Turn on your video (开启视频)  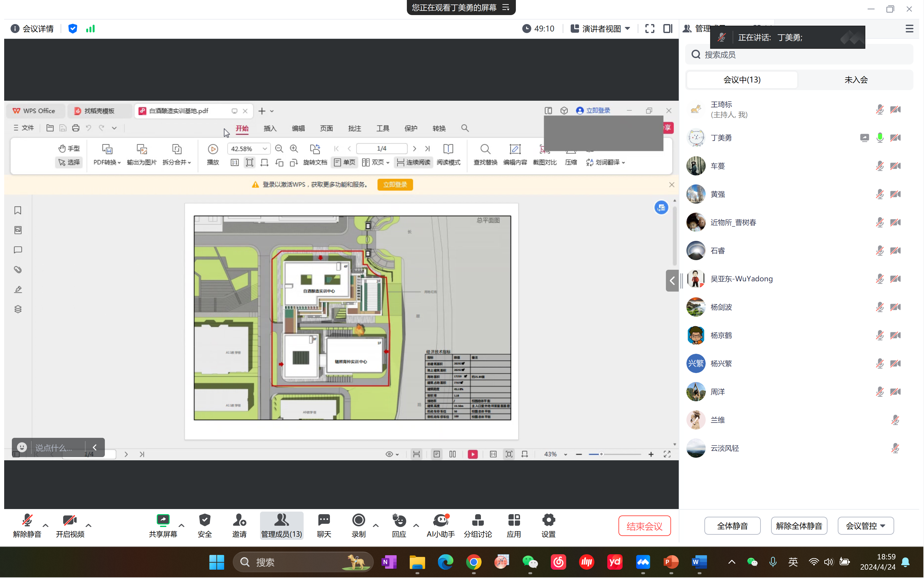pos(70,521)
